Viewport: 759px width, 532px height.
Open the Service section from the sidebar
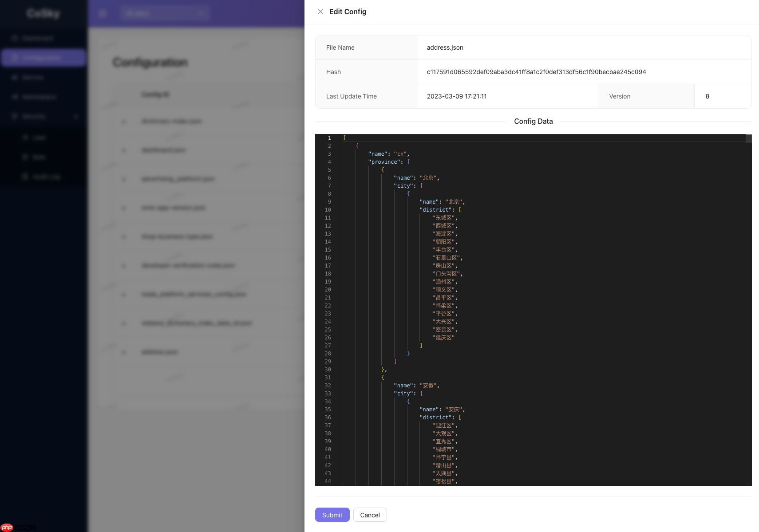coord(14,77)
